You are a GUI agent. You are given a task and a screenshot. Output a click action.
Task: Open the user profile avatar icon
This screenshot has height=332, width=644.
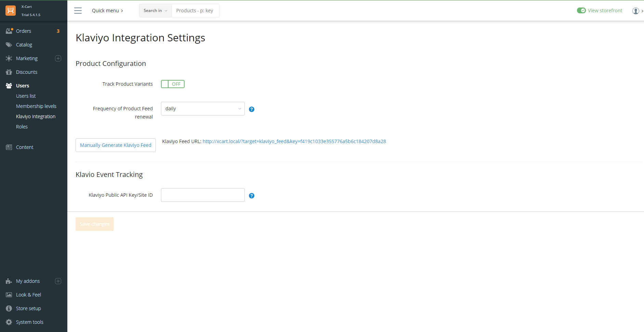(636, 11)
